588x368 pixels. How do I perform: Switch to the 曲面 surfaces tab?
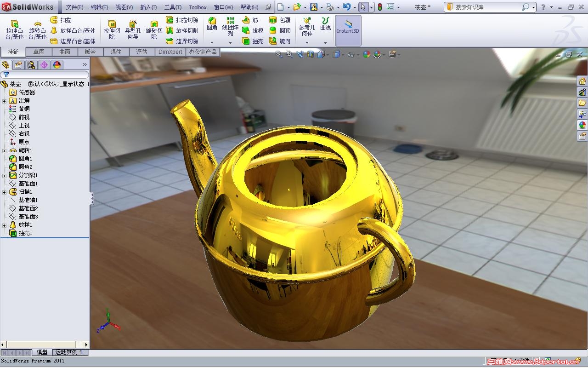65,52
